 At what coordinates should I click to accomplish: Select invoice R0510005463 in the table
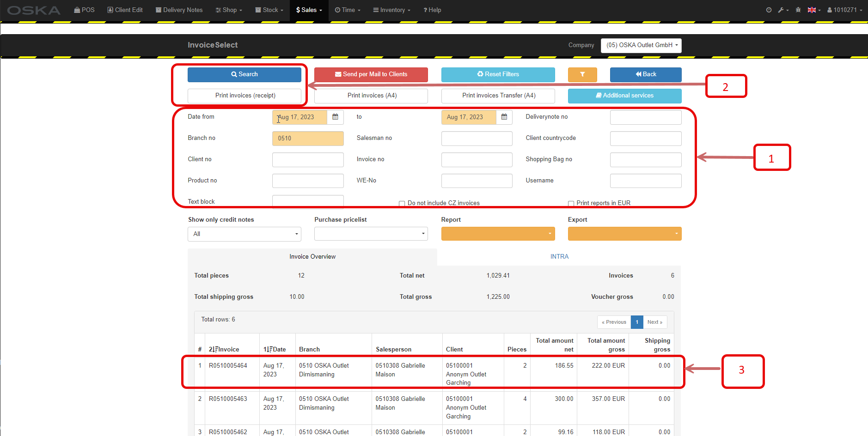point(228,399)
